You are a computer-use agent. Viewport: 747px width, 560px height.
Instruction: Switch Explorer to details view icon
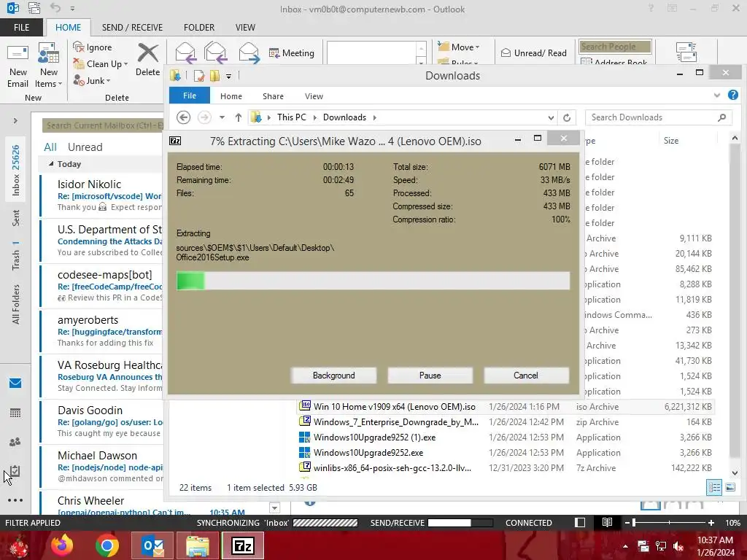pos(713,487)
